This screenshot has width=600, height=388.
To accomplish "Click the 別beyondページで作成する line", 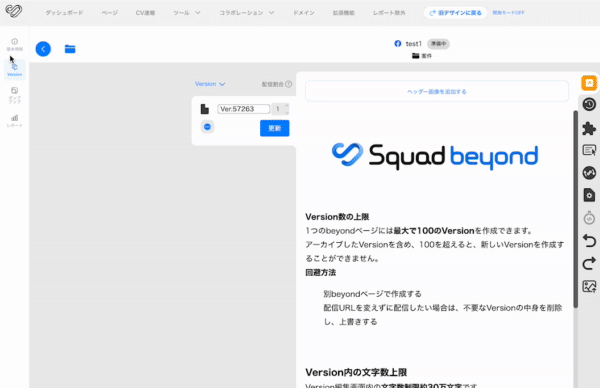I will [x=372, y=294].
